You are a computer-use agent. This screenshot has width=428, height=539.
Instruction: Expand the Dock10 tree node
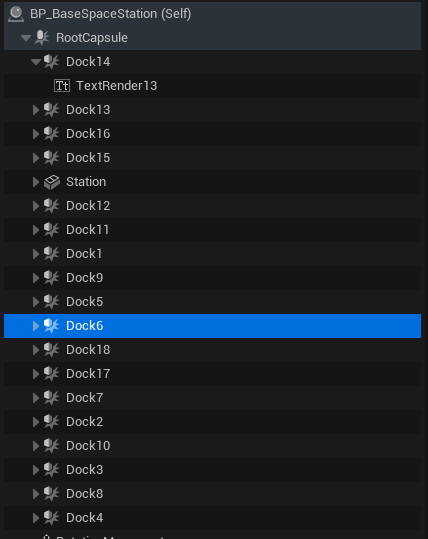(36, 446)
